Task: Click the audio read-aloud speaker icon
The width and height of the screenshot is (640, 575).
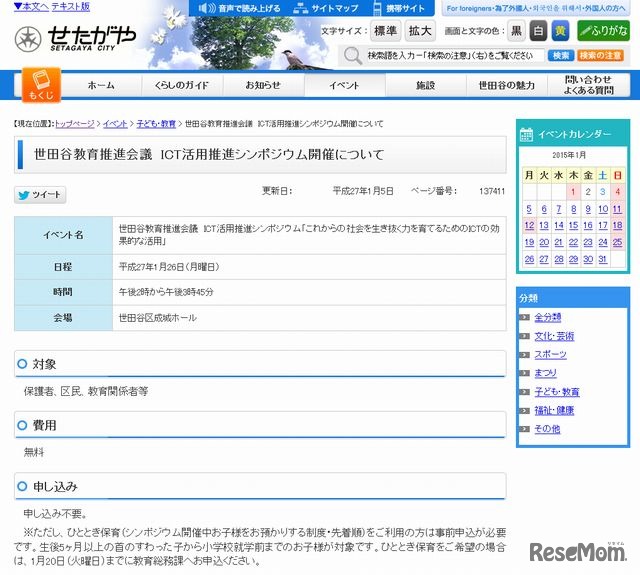Action: pos(205,7)
